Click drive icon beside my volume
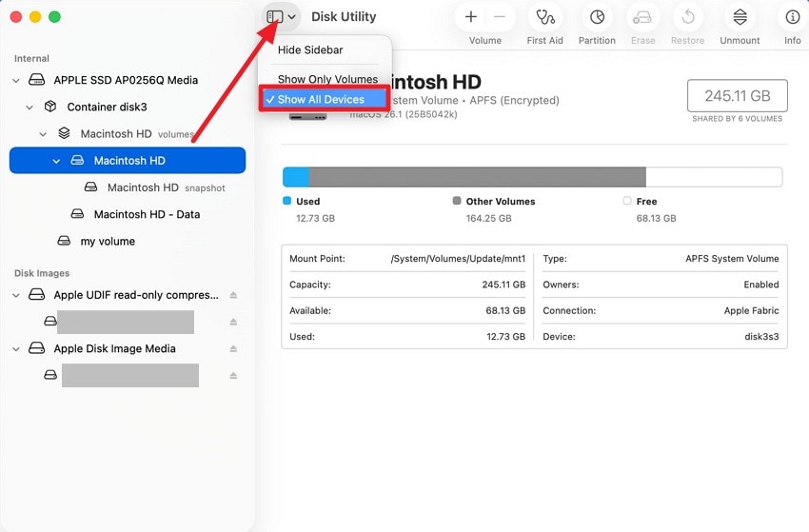The width and height of the screenshot is (809, 532). 64,241
